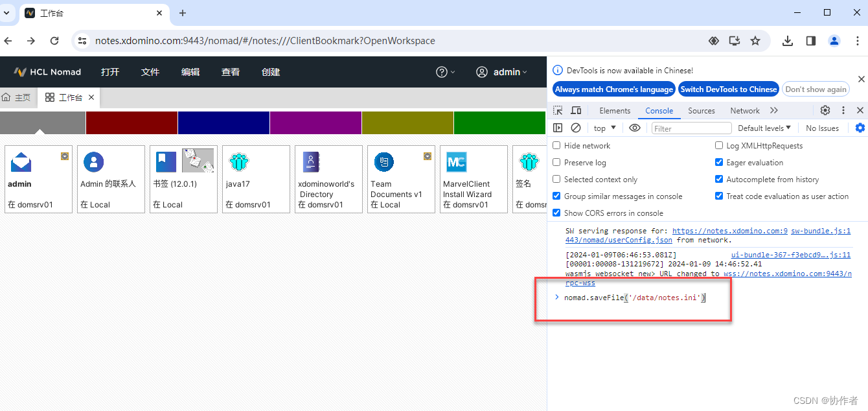Click the blue console settings gear
Image resolution: width=868 pixels, height=411 pixels.
(x=860, y=128)
